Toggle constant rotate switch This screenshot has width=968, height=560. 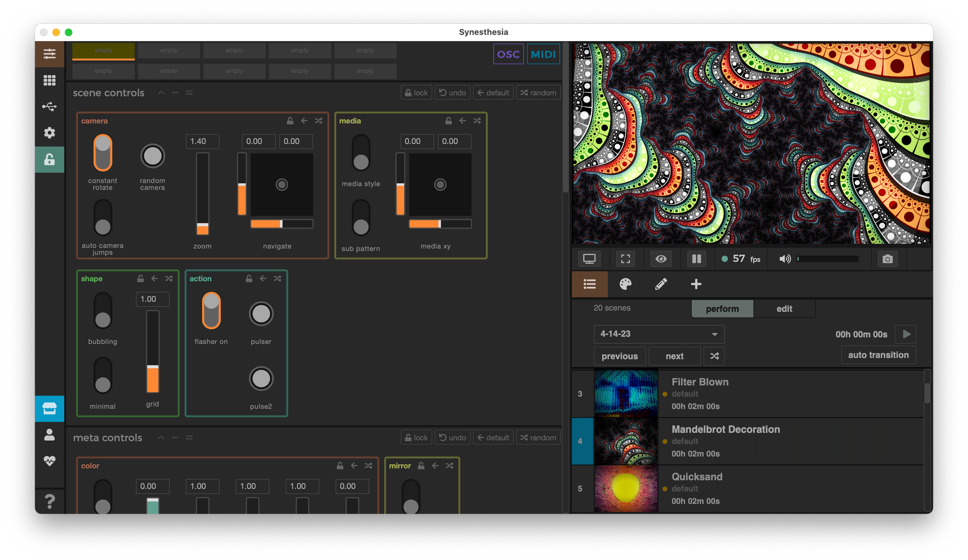click(x=103, y=153)
